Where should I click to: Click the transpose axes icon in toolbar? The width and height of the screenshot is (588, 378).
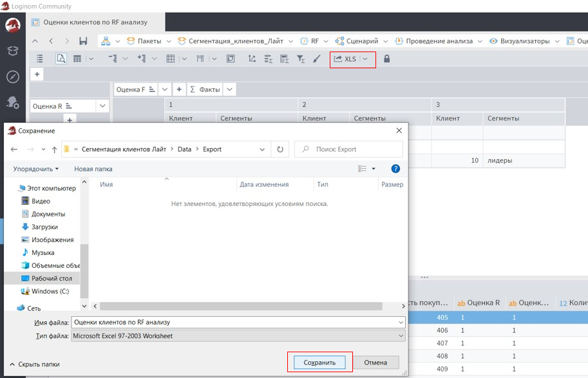pos(252,59)
